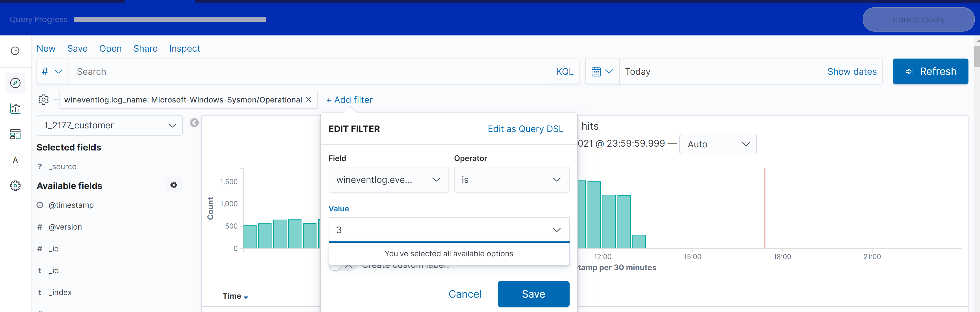This screenshot has width=980, height=312.
Task: Open Visualize chart icon in sidebar
Action: pos(15,109)
